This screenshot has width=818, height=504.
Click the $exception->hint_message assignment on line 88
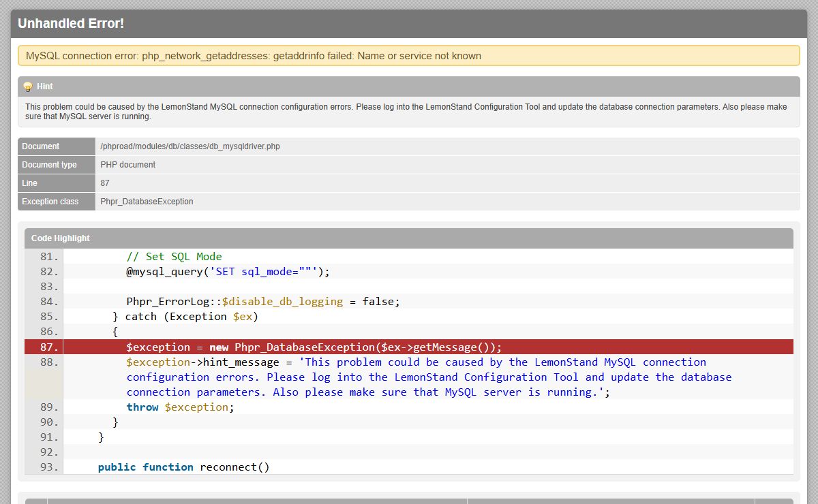pyautogui.click(x=429, y=377)
